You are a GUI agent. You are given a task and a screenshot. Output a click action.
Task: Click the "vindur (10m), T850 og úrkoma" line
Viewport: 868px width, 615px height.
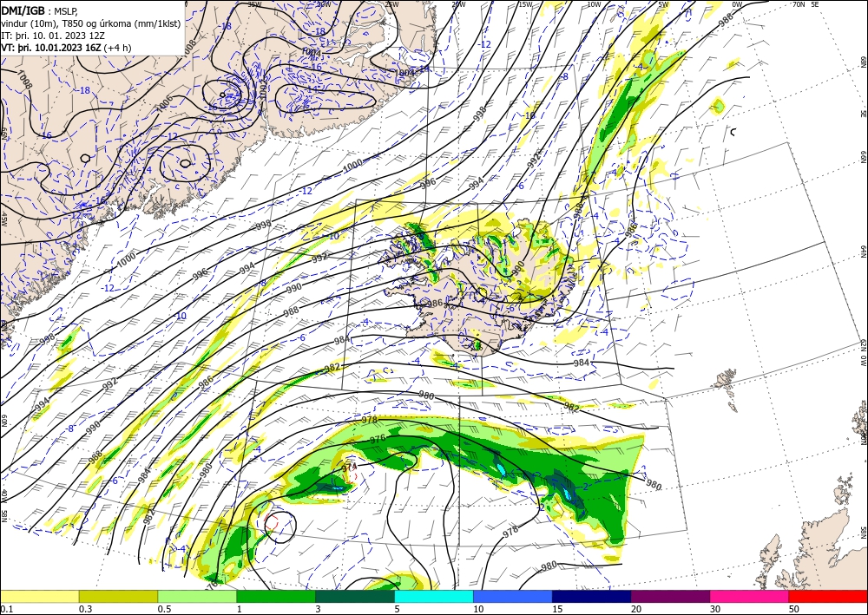[x=90, y=23]
